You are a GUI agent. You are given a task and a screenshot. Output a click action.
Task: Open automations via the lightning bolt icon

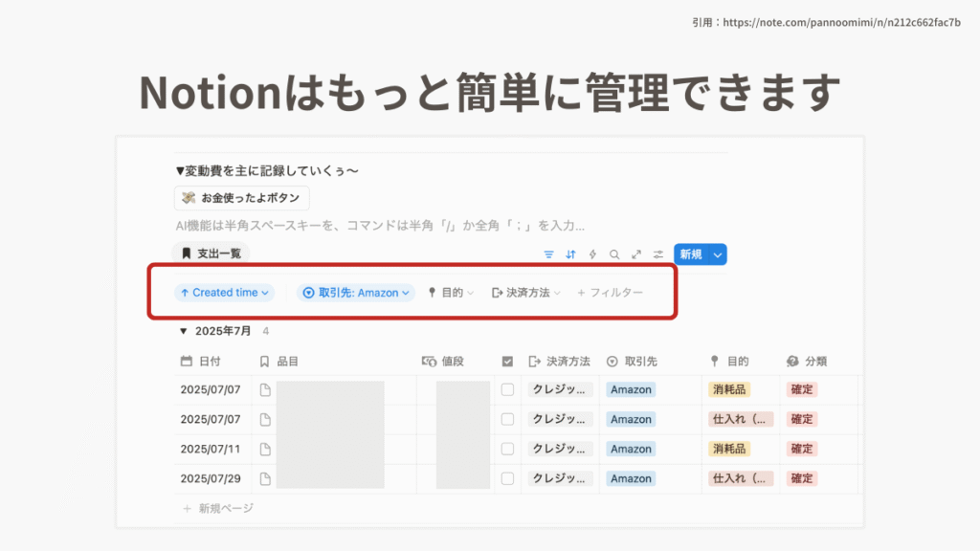pos(592,254)
